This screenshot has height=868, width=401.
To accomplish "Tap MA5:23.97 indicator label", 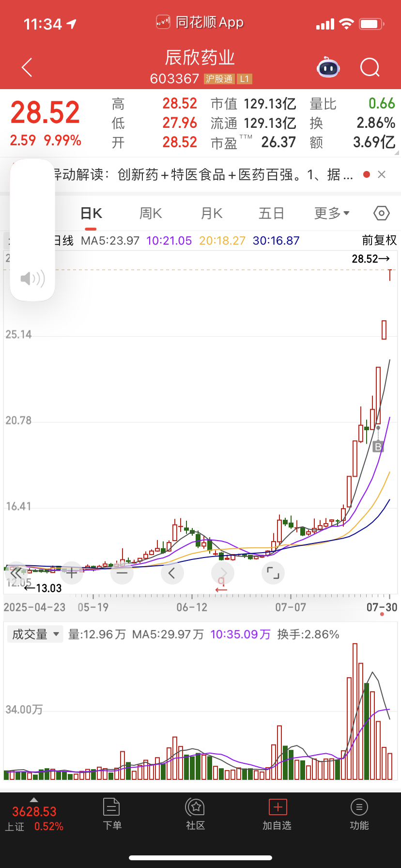I will 110,241.
